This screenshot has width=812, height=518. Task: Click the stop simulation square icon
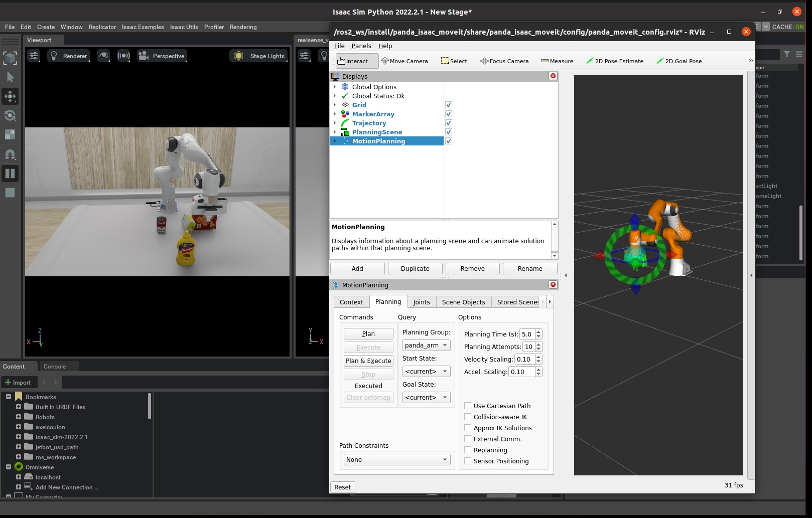[10, 193]
